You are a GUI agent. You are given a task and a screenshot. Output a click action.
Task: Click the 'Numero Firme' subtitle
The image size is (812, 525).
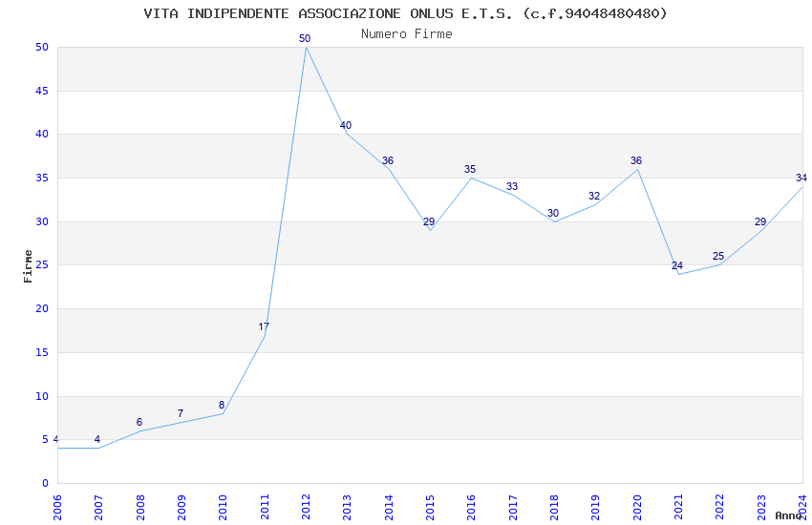coord(407,33)
